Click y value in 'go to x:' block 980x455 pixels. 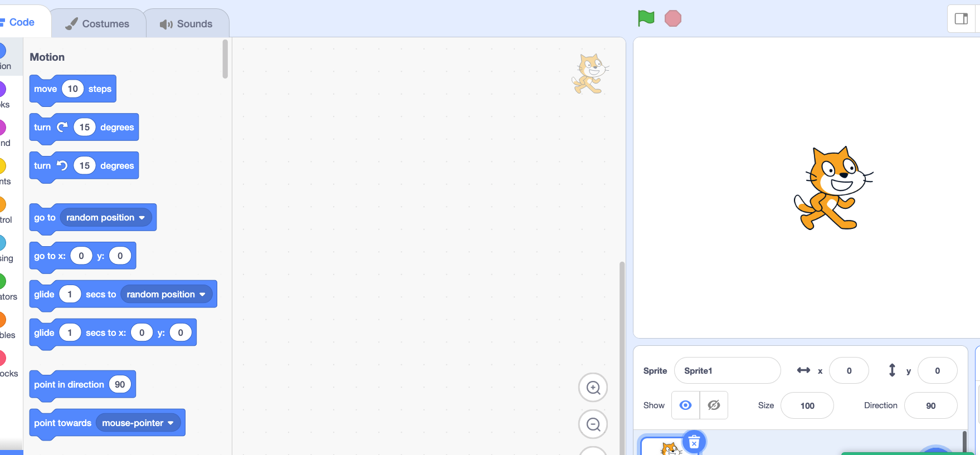pyautogui.click(x=120, y=256)
